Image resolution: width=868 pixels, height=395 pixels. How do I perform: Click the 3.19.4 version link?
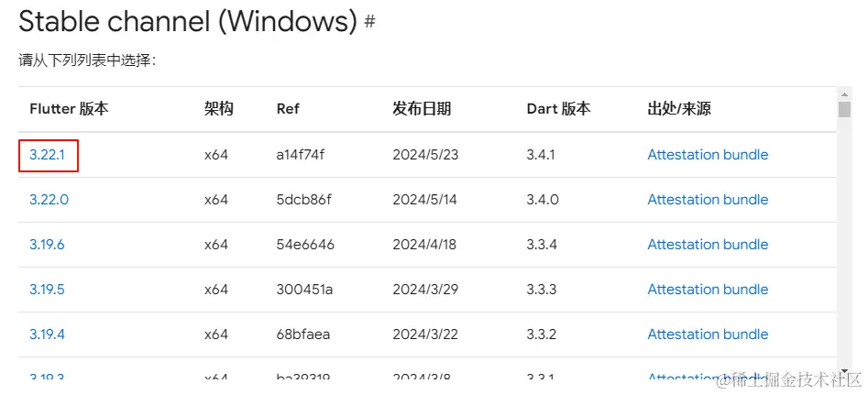pyautogui.click(x=48, y=335)
